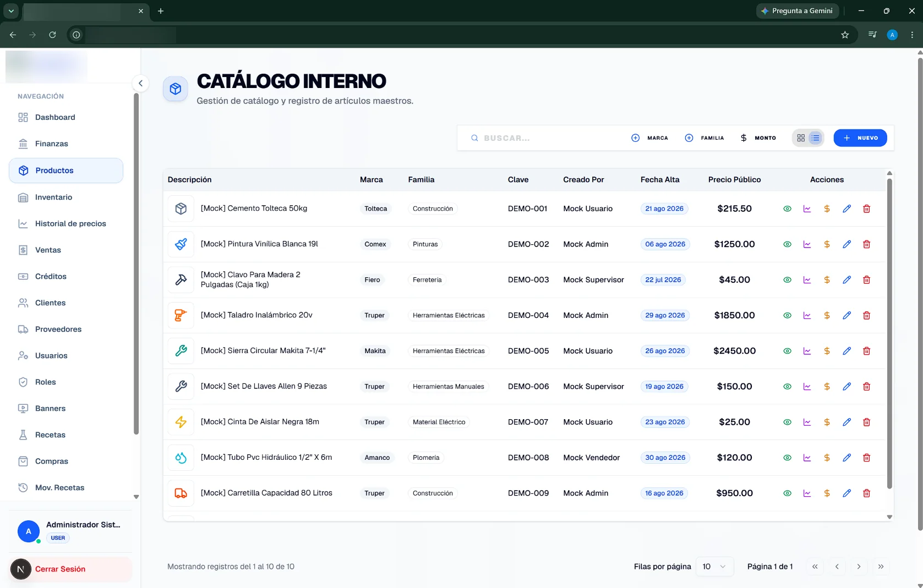View Cinta De Aislar Negra using eye icon
Screen dimensions: 923x588
point(787,422)
